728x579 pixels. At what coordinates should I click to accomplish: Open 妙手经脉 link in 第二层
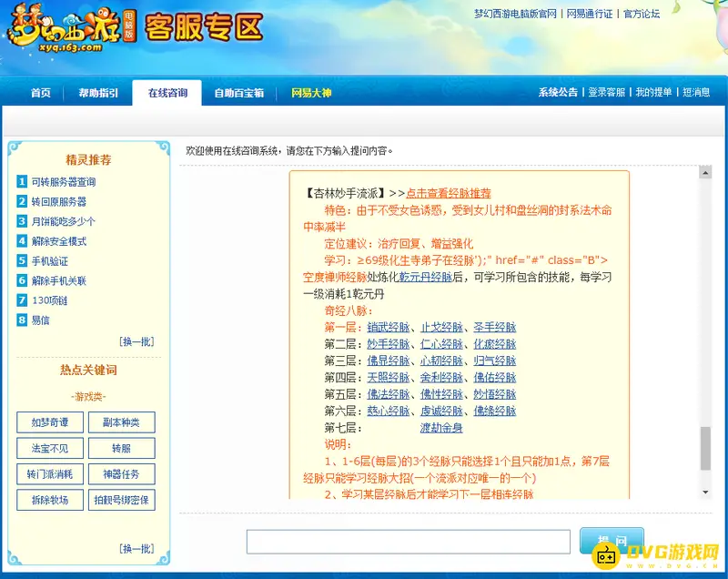[x=389, y=344]
